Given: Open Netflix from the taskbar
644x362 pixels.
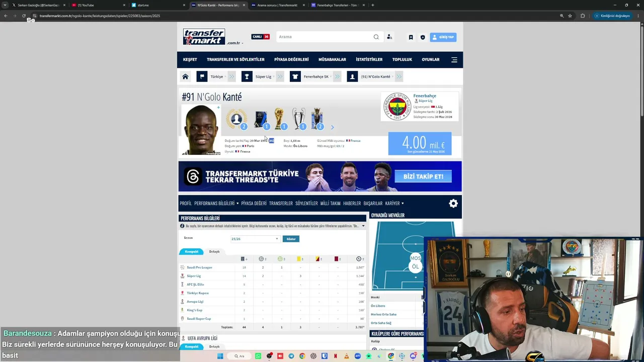Looking at the screenshot, I should coord(336,356).
